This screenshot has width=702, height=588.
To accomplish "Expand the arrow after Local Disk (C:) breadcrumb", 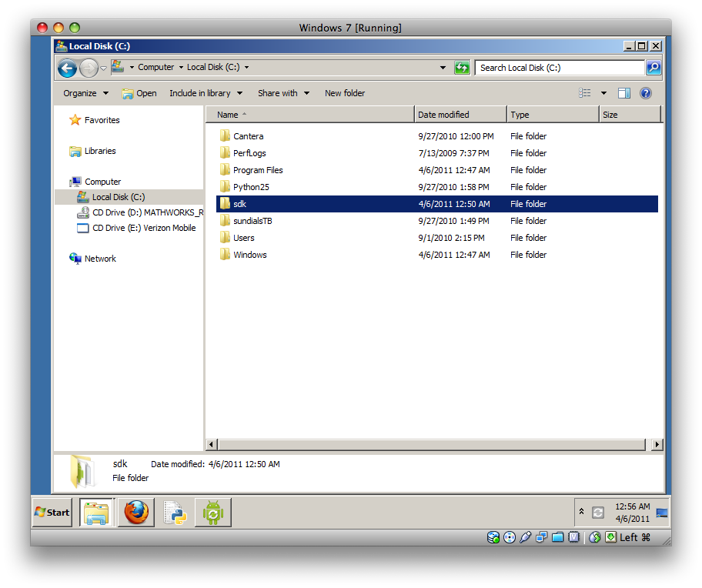I will [x=246, y=67].
